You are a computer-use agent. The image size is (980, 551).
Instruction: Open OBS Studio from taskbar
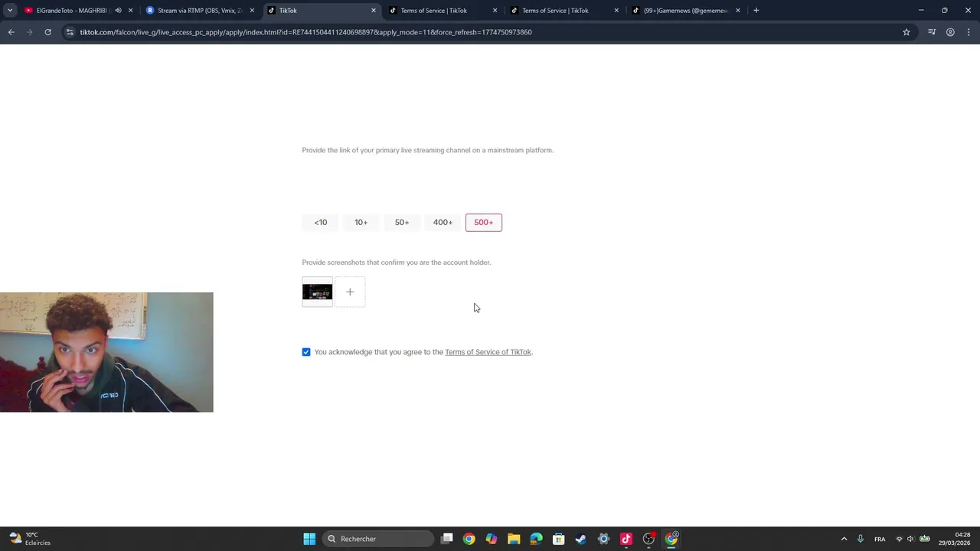[x=648, y=539]
